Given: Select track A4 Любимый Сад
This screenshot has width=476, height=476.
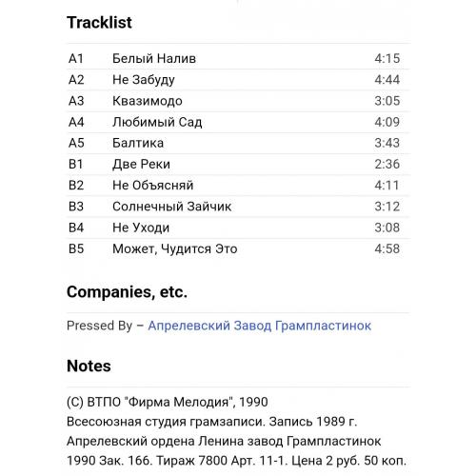Looking at the screenshot, I should pos(238,122).
